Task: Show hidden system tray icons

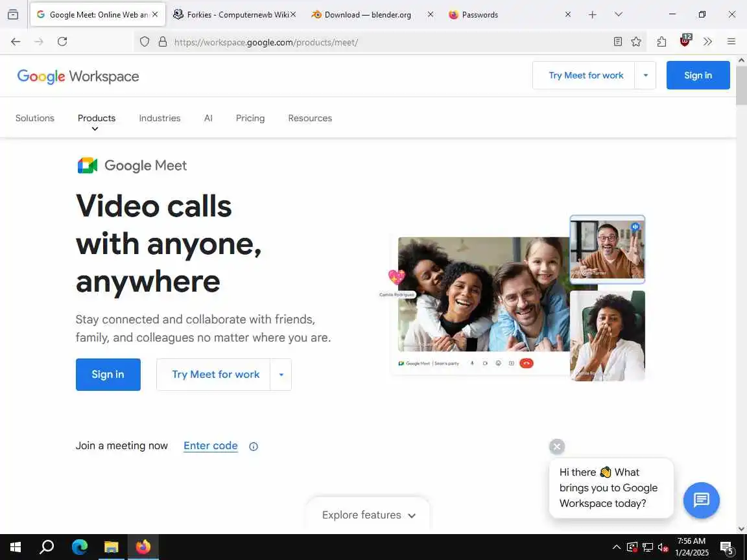Action: tap(617, 547)
